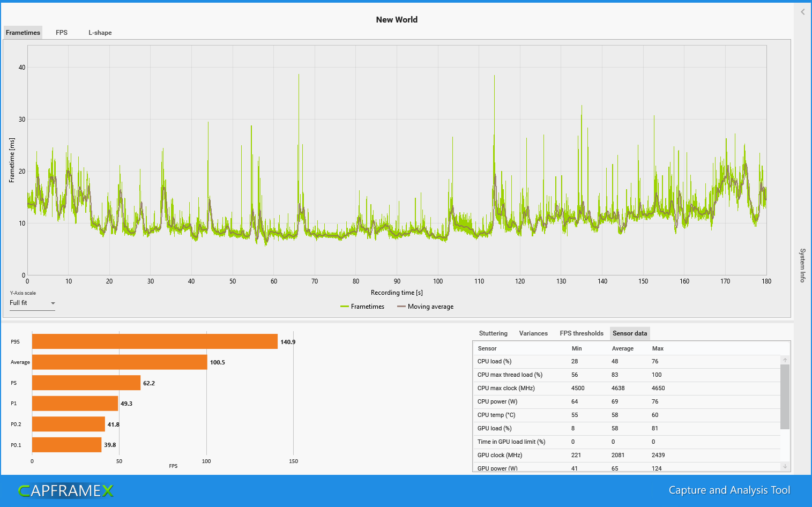Select the GPU clock (MHz) row
This screenshot has width=812, height=507.
[x=627, y=456]
